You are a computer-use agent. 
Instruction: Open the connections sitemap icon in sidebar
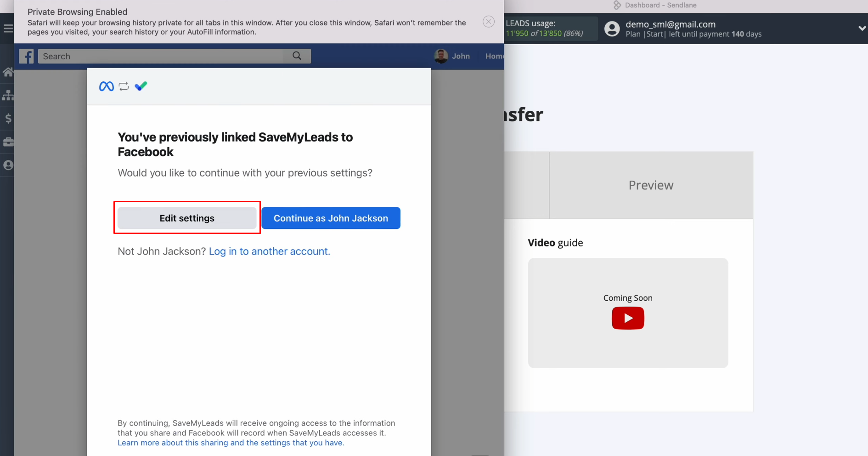pos(8,95)
